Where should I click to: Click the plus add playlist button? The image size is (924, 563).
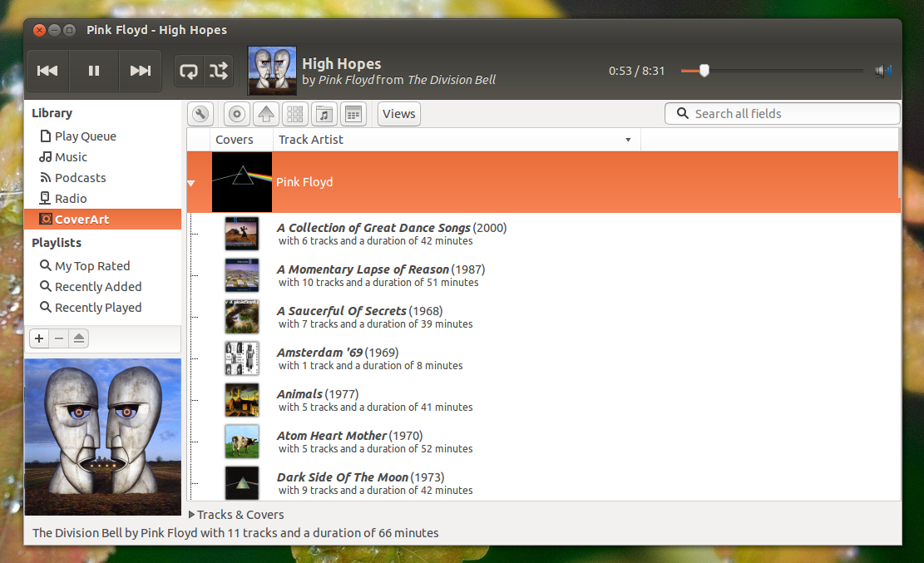[39, 338]
